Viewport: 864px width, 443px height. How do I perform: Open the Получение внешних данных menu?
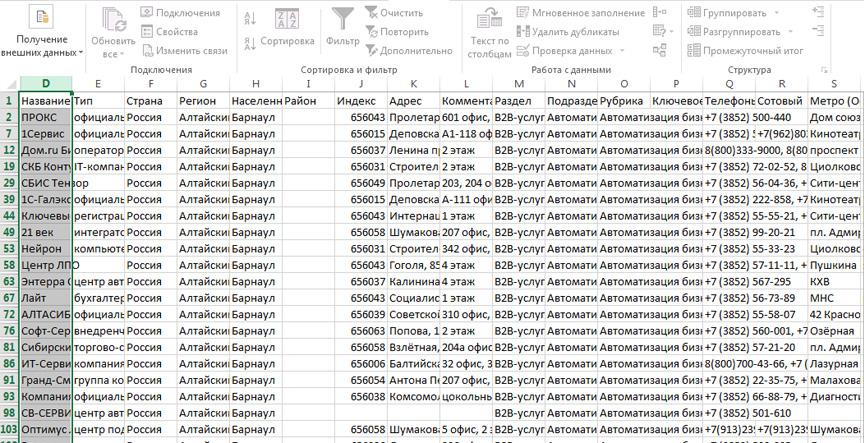pos(42,31)
